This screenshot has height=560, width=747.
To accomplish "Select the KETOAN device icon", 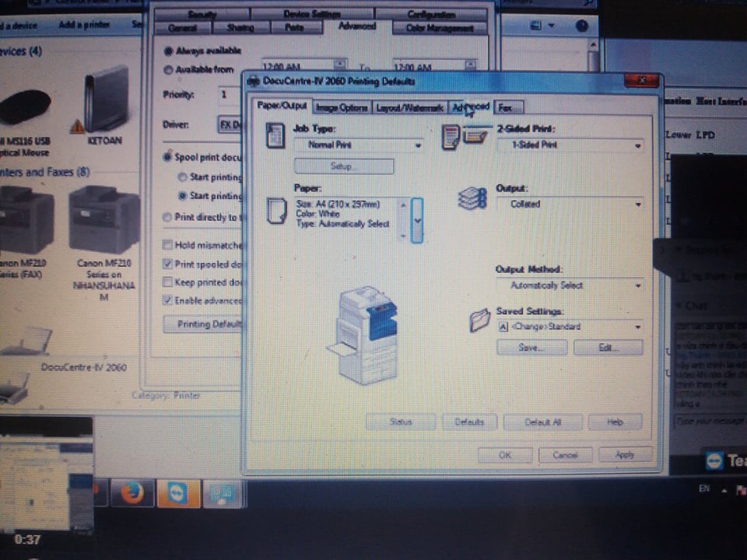I will click(x=105, y=100).
